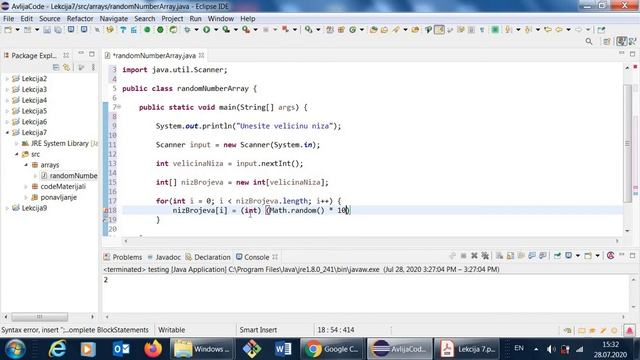Open Firefox from the taskbar

(152, 349)
